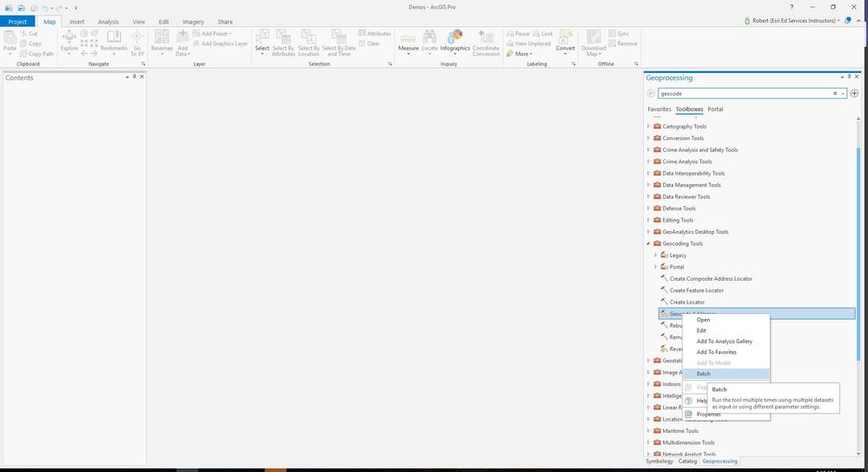Switch to the Symbology pane tab
868x472 pixels.
659,461
